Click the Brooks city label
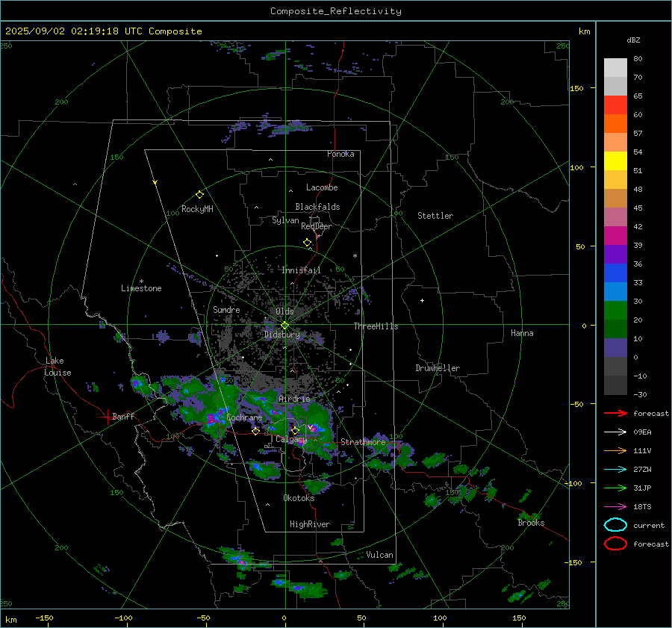The width and height of the screenshot is (672, 628). click(531, 523)
